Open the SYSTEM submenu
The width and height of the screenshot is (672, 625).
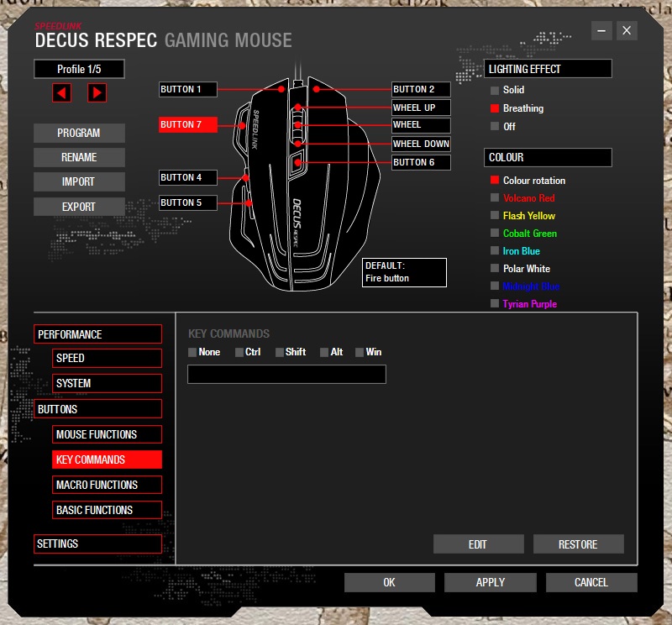click(x=108, y=384)
